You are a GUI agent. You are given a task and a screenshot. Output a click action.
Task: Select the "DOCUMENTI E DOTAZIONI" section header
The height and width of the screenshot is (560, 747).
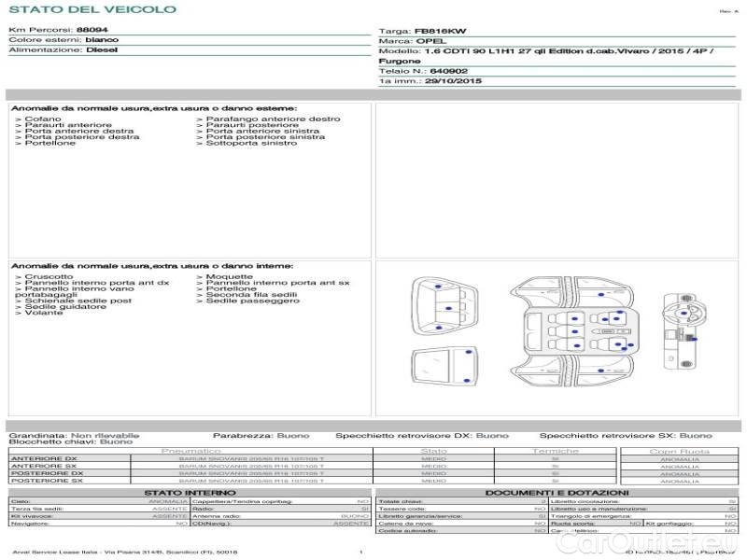[557, 493]
